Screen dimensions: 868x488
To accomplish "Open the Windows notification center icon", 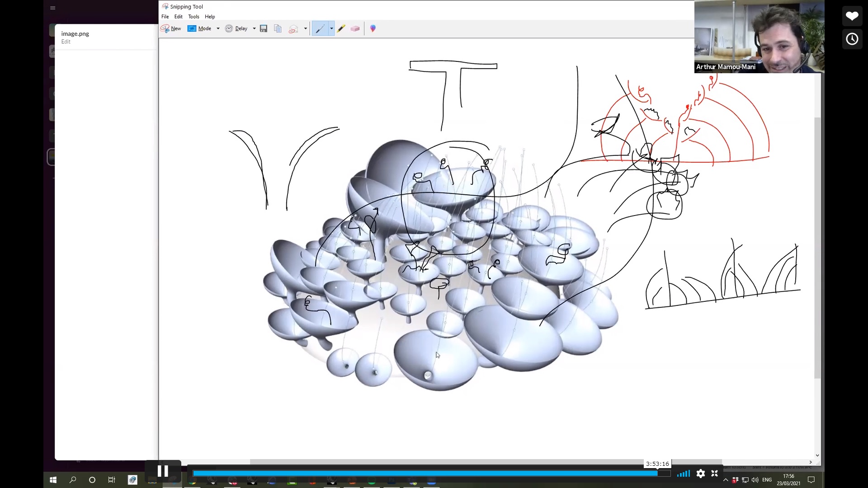I will coord(811,480).
